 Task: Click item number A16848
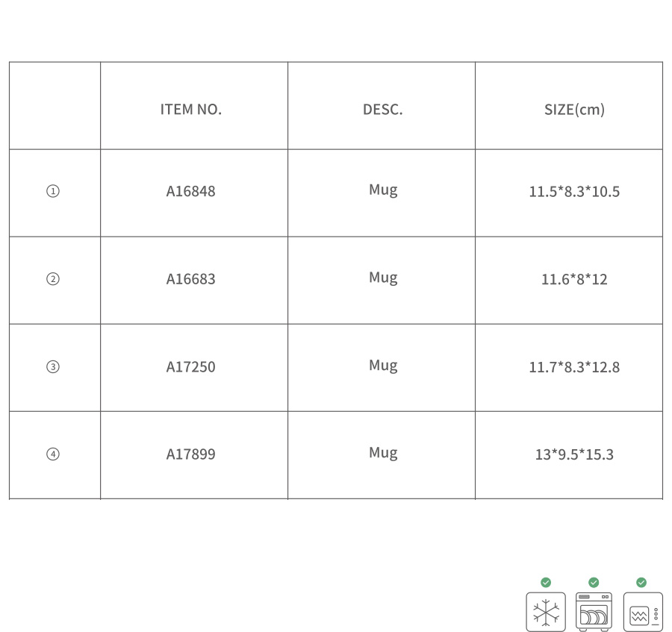tap(190, 191)
